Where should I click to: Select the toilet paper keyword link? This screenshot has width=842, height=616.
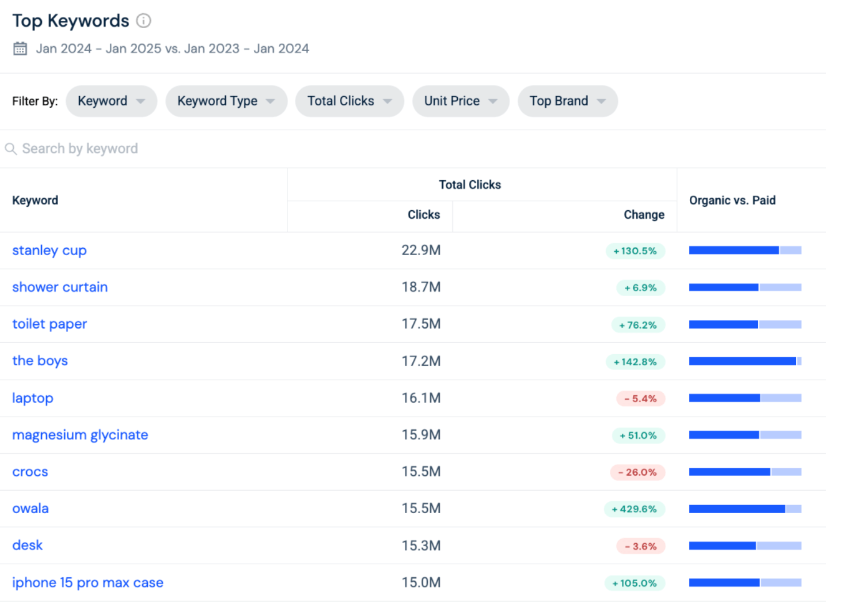pyautogui.click(x=49, y=324)
